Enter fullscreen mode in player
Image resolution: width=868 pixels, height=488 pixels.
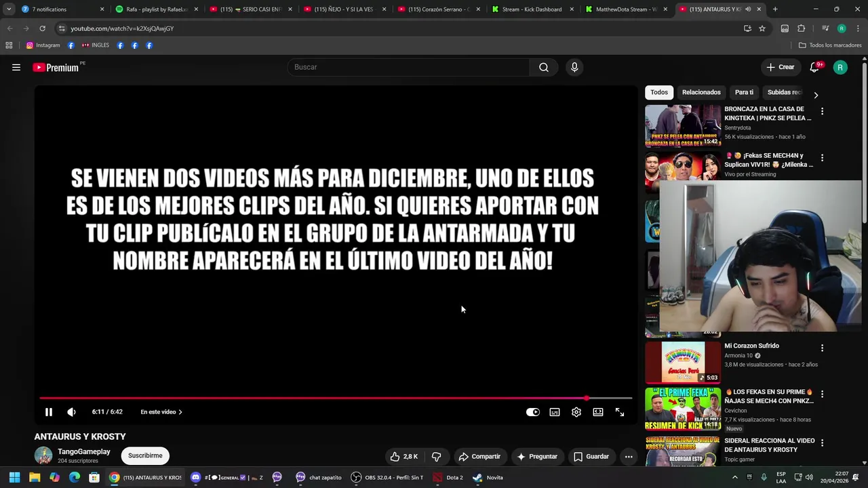pos(620,412)
